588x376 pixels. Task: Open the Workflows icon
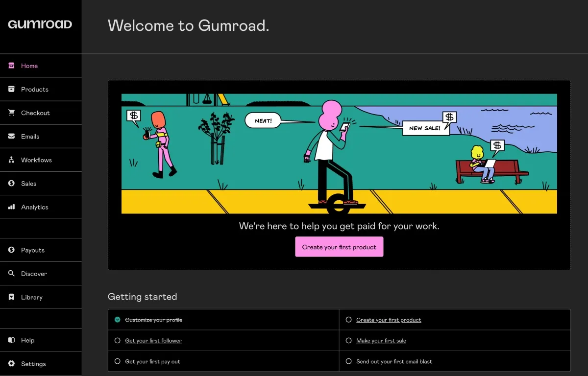click(x=12, y=160)
